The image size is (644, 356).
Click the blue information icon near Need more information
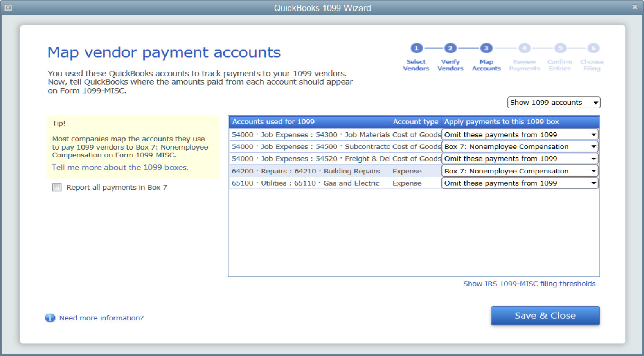coord(50,318)
